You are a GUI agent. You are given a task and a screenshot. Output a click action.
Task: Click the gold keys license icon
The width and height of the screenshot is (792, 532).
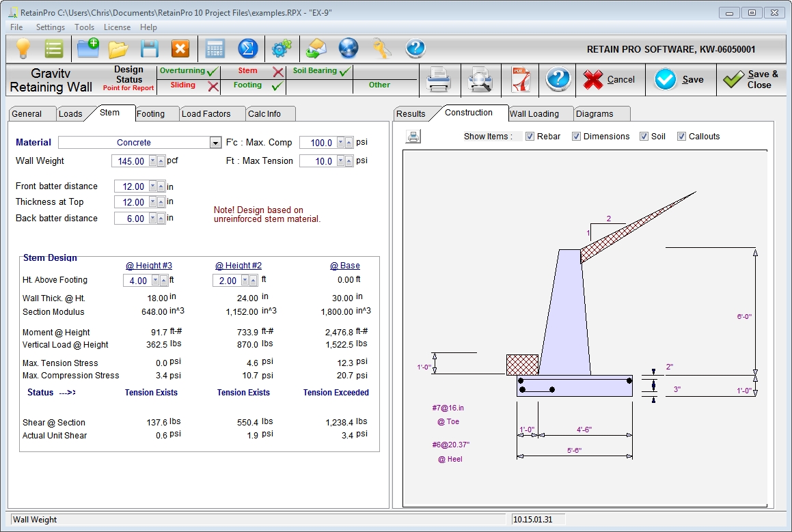[382, 48]
